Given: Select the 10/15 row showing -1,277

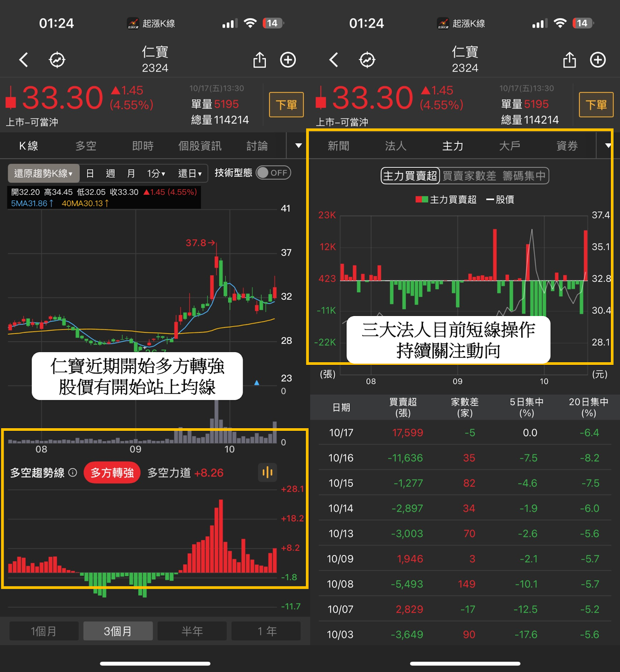Looking at the screenshot, I should click(465, 483).
